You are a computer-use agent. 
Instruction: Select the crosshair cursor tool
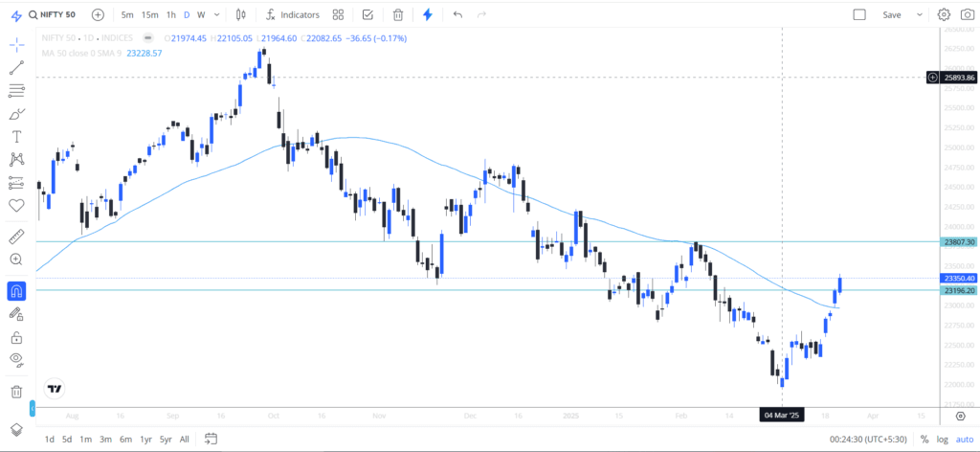[x=17, y=45]
